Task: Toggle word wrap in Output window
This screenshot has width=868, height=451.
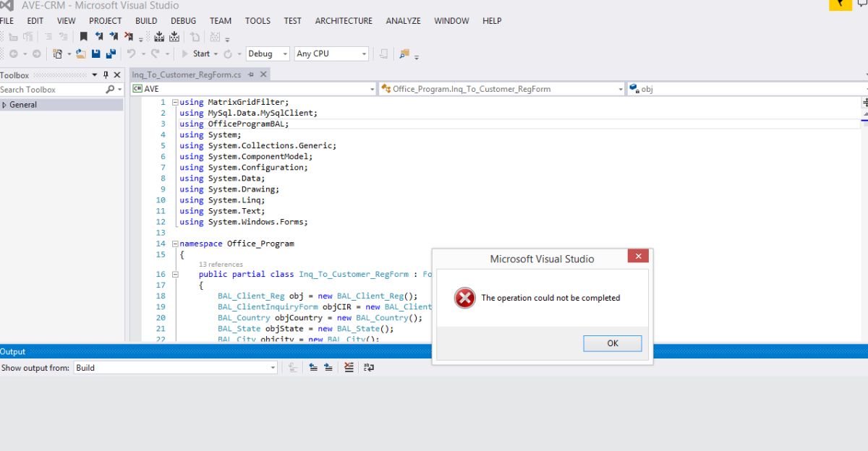Action: click(369, 367)
